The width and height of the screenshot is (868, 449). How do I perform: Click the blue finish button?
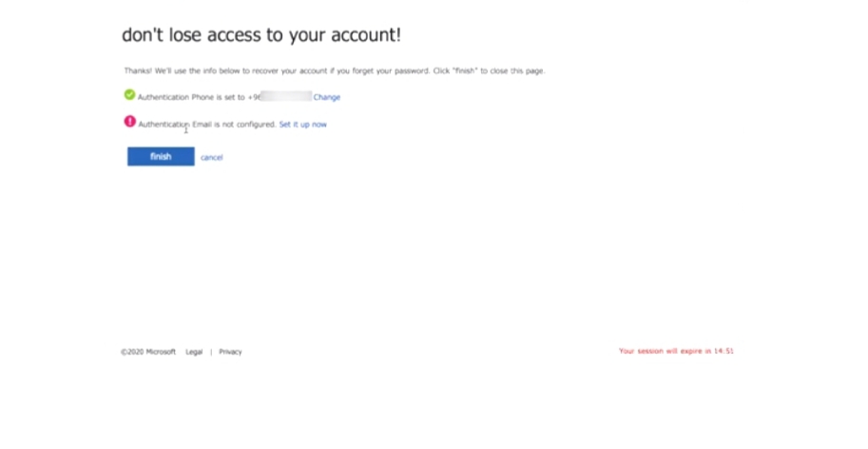161,157
